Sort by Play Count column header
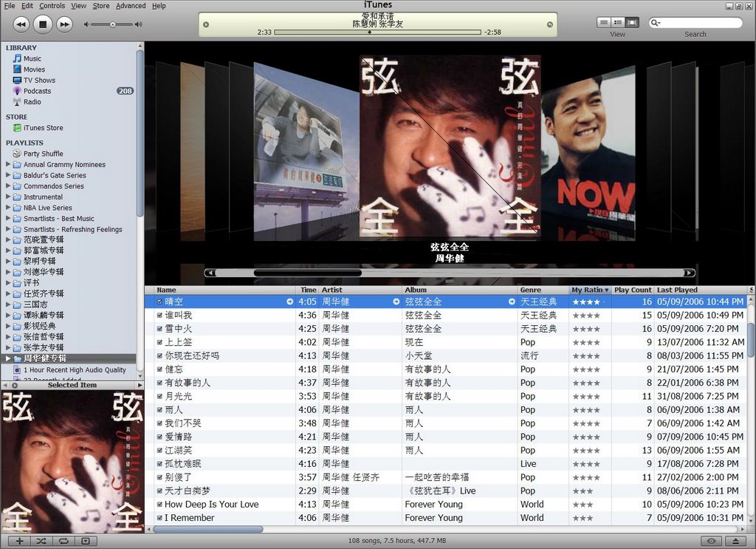The image size is (756, 549). click(633, 290)
